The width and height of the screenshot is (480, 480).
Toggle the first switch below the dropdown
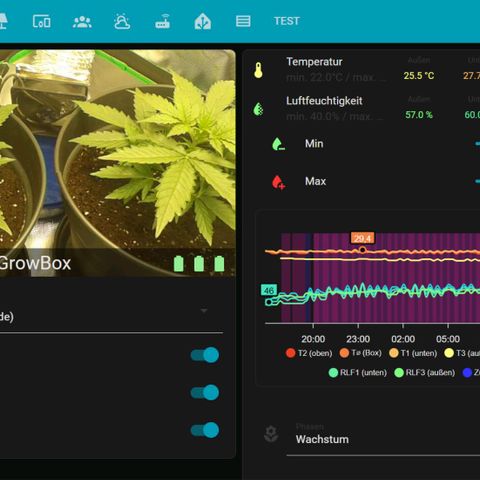[205, 355]
